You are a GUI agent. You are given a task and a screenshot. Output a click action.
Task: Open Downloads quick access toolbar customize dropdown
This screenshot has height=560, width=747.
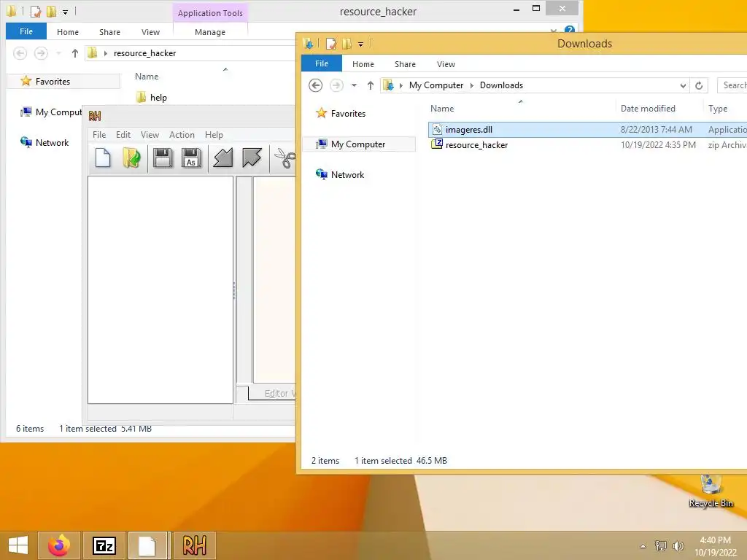[x=360, y=44]
